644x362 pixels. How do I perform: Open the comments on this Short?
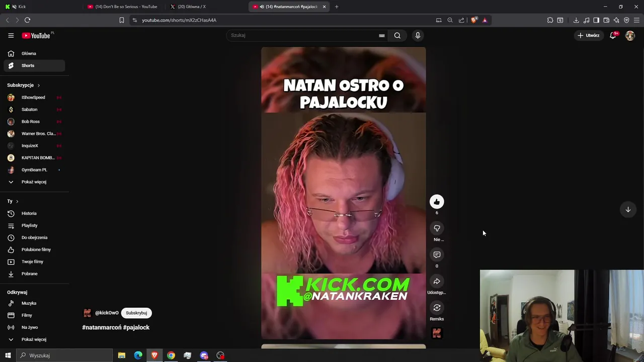pyautogui.click(x=437, y=255)
